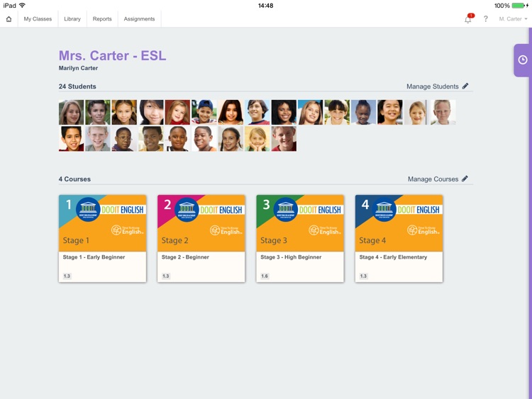Open the smiling boy in orange shirt
532x399 pixels.
(x=204, y=139)
